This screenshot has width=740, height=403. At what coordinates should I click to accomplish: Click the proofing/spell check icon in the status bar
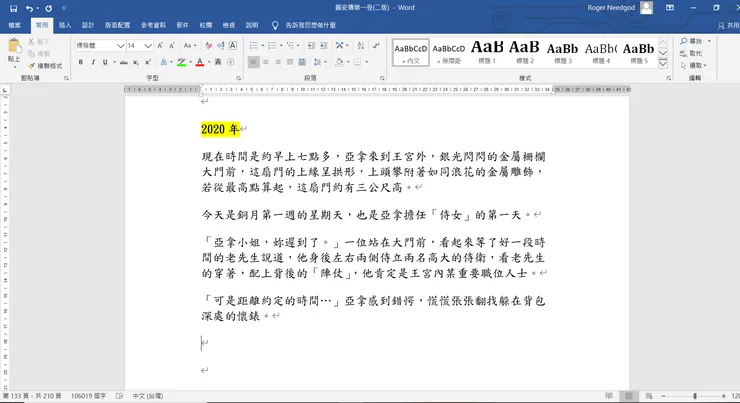(120, 396)
